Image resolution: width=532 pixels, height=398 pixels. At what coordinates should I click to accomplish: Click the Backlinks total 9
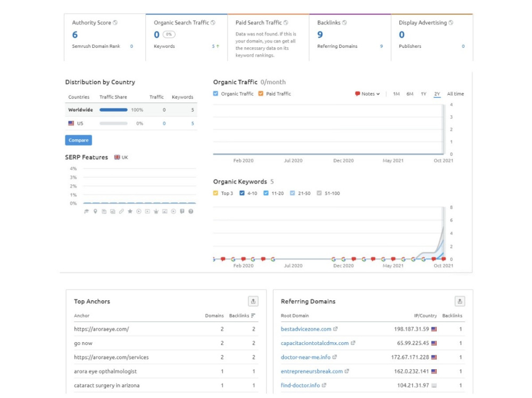[x=320, y=35]
